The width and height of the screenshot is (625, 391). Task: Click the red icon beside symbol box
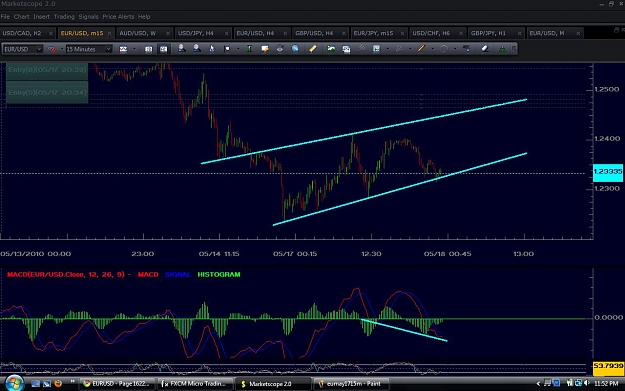tap(51, 49)
